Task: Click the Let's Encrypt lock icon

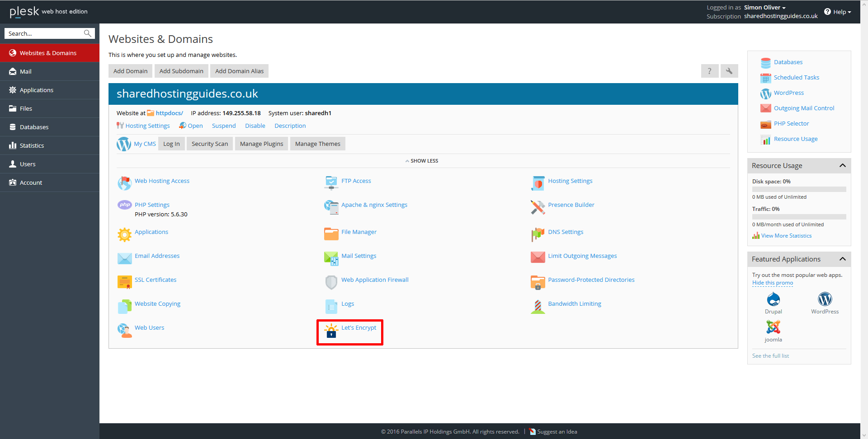Action: (331, 331)
